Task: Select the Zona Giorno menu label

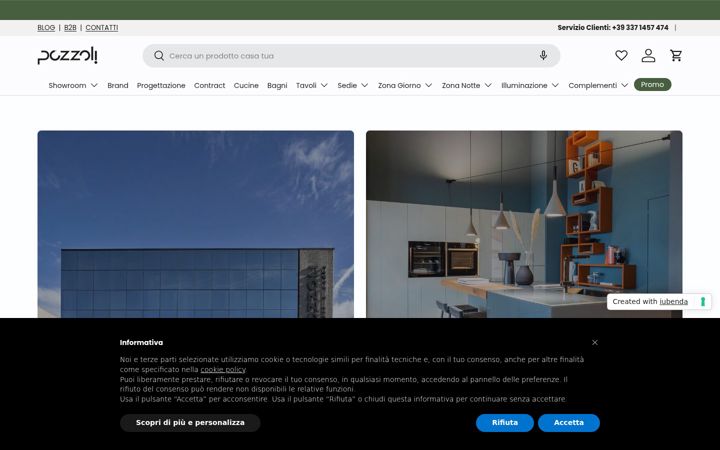Action: point(399,85)
